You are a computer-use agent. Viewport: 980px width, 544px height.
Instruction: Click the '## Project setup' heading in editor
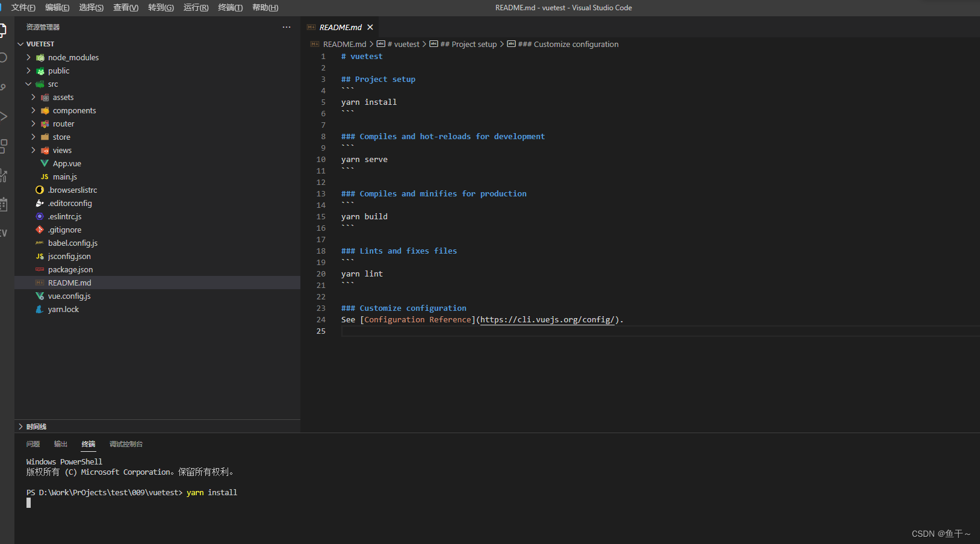378,79
